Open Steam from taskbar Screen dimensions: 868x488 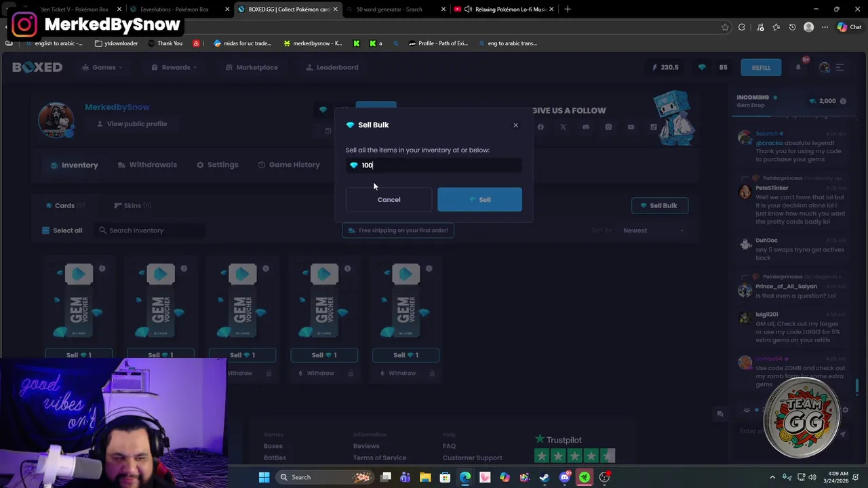click(x=545, y=477)
